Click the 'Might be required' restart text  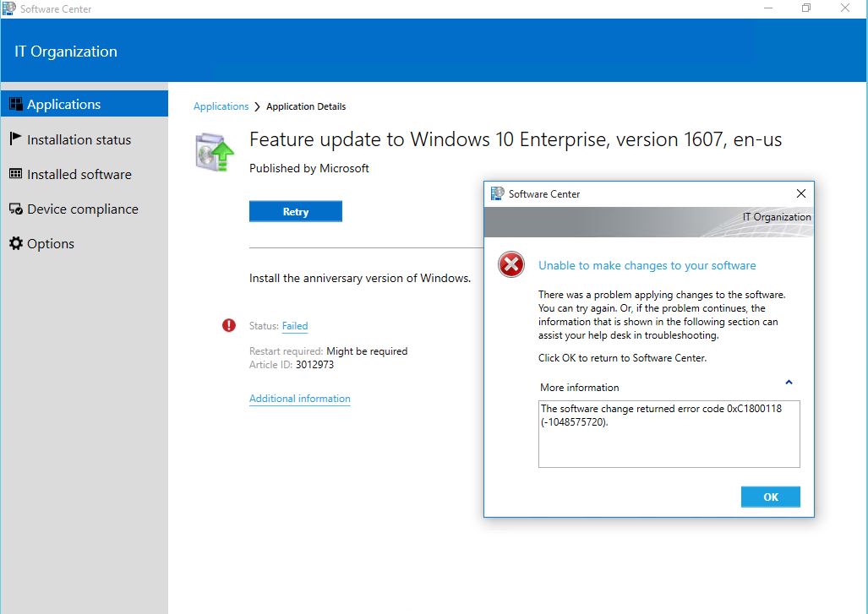(367, 351)
